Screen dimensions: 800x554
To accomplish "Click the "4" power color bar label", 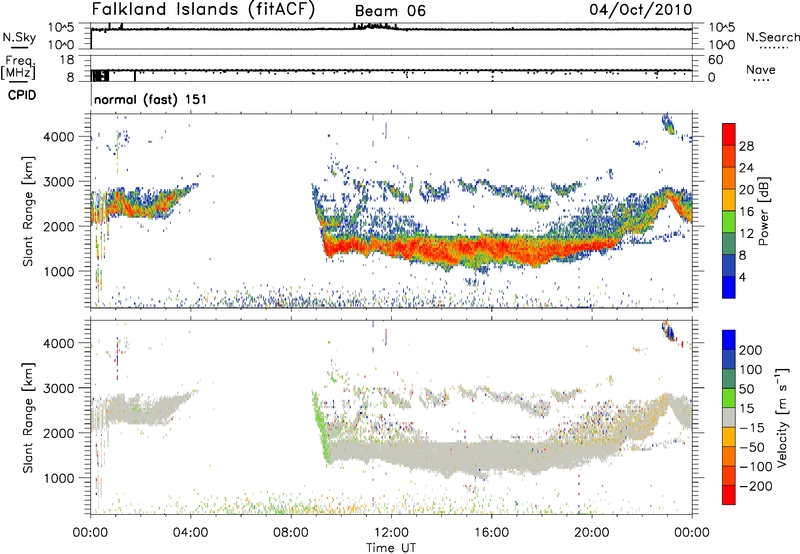I will [743, 277].
